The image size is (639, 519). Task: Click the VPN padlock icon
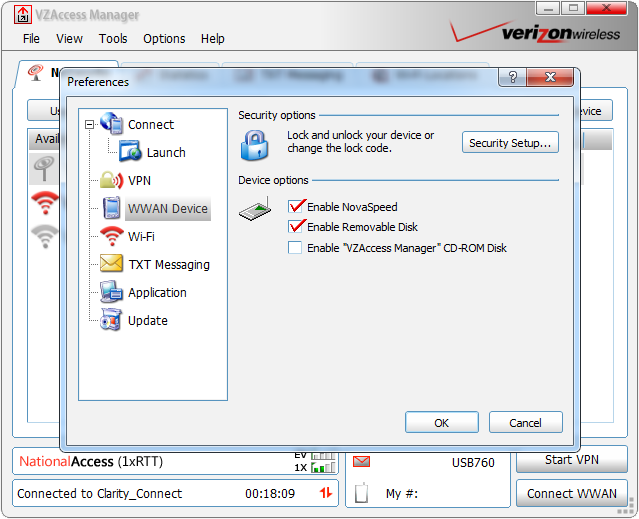[x=112, y=180]
